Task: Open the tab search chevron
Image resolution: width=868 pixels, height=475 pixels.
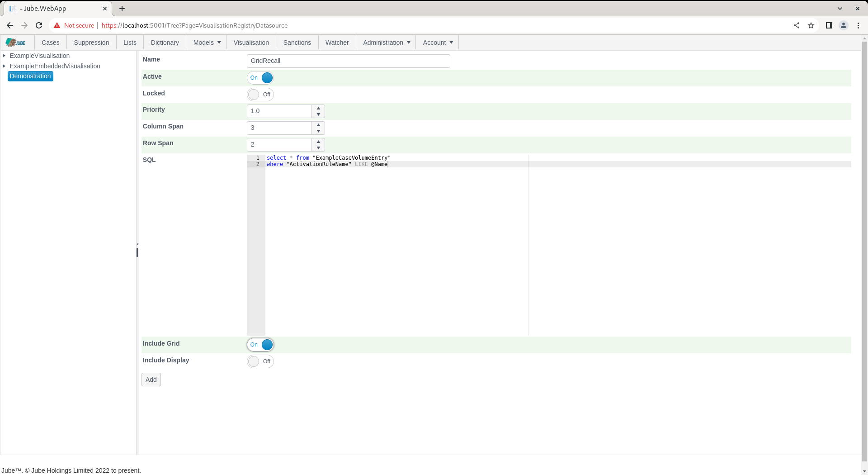Action: pos(840,9)
